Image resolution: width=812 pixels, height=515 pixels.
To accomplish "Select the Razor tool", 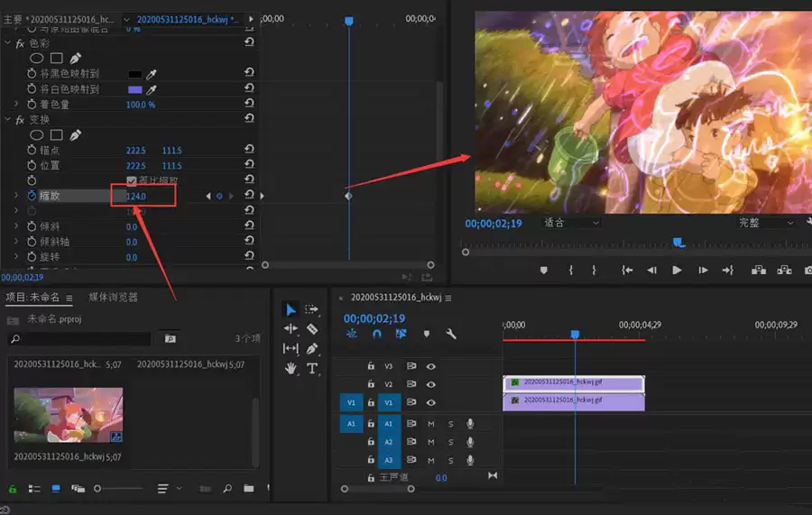I will click(x=312, y=328).
